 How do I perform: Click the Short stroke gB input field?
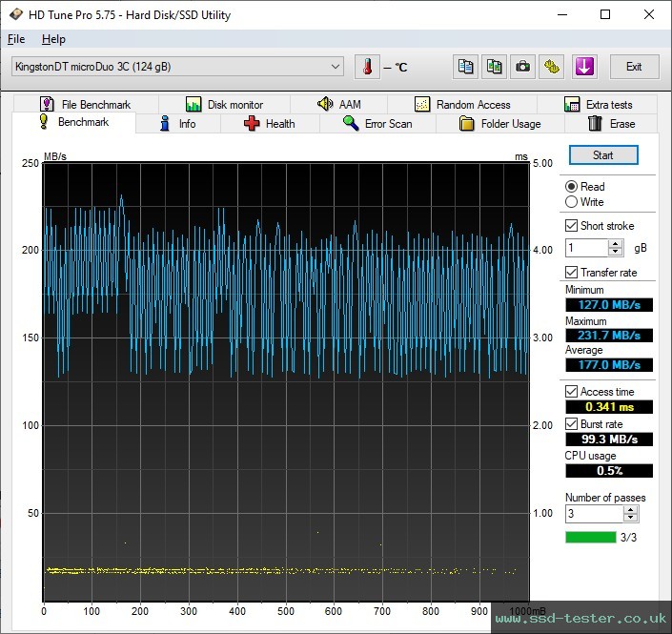(586, 248)
